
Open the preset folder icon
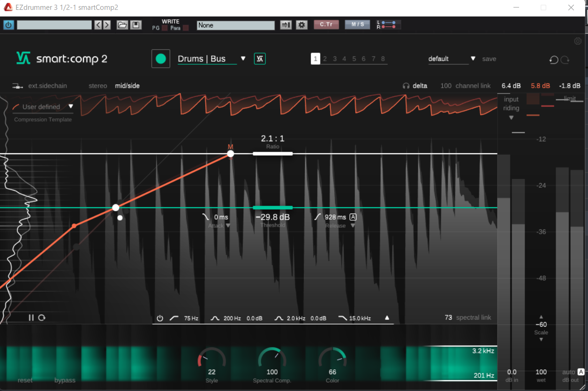coord(122,25)
